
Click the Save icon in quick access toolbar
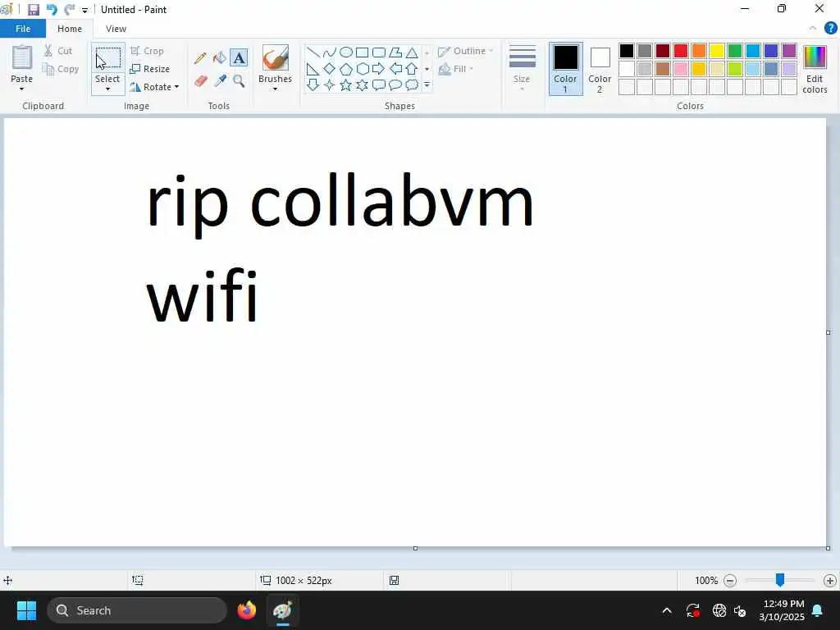click(33, 10)
